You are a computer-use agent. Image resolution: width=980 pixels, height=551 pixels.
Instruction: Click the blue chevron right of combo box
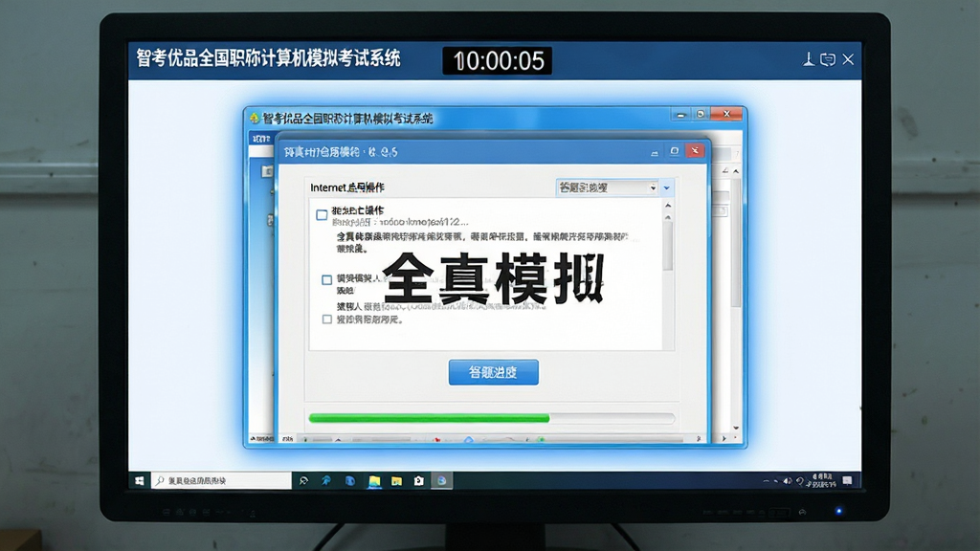(667, 188)
